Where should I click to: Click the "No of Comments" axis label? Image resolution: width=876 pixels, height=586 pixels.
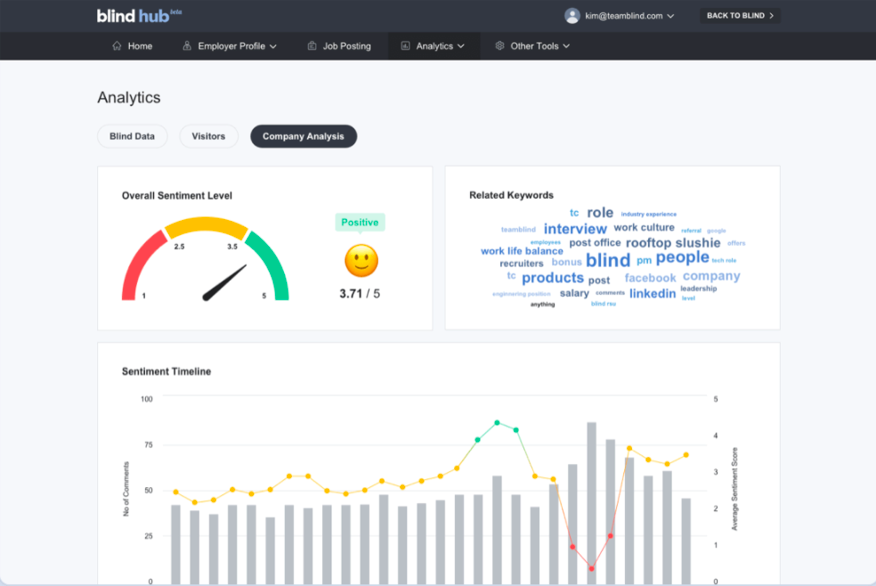(126, 489)
